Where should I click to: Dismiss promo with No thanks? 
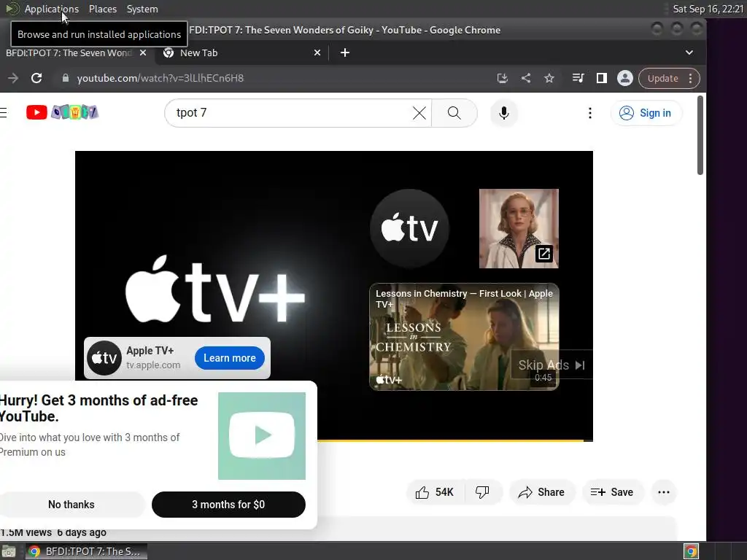(x=71, y=505)
